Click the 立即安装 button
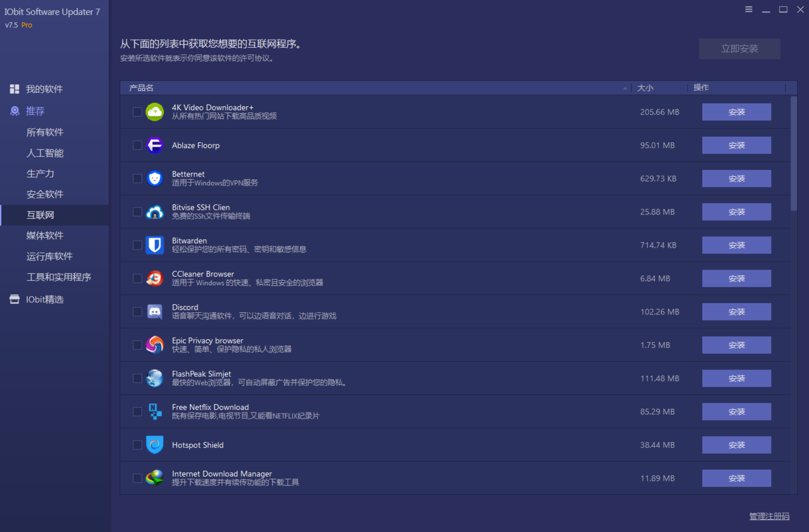Screen dimensions: 809x532 [x=739, y=49]
